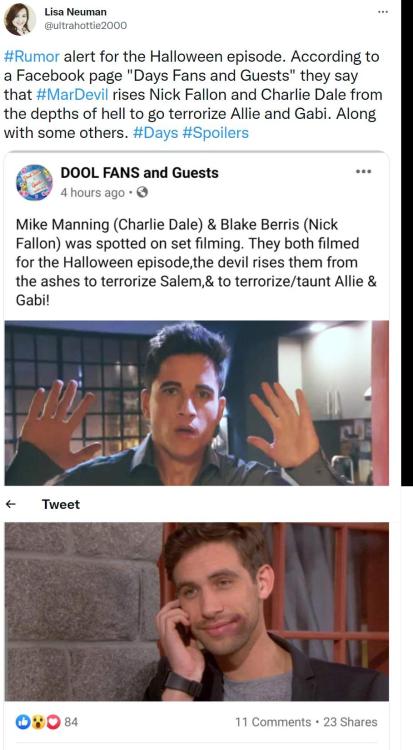The width and height of the screenshot is (413, 750).
Task: Open the photo of man with raised hands
Action: tap(197, 403)
